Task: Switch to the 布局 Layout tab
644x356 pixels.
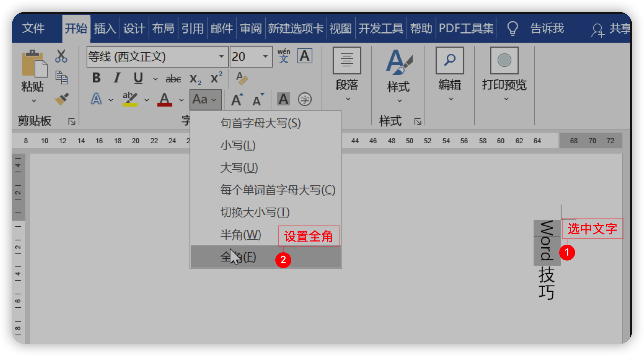Action: click(163, 28)
